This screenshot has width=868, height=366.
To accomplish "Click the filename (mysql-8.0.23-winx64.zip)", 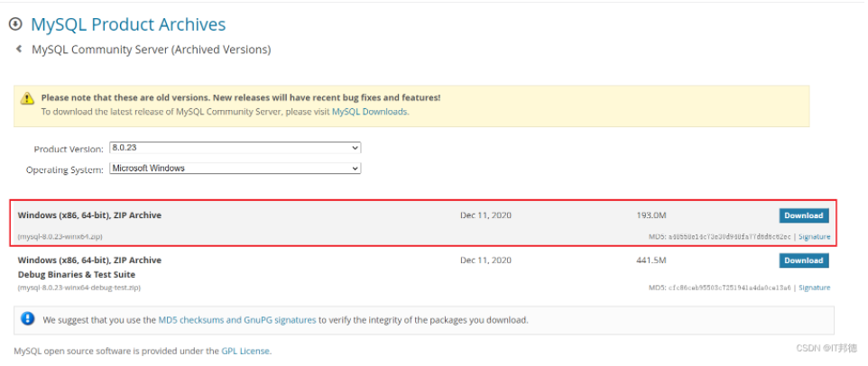I will click(60, 236).
